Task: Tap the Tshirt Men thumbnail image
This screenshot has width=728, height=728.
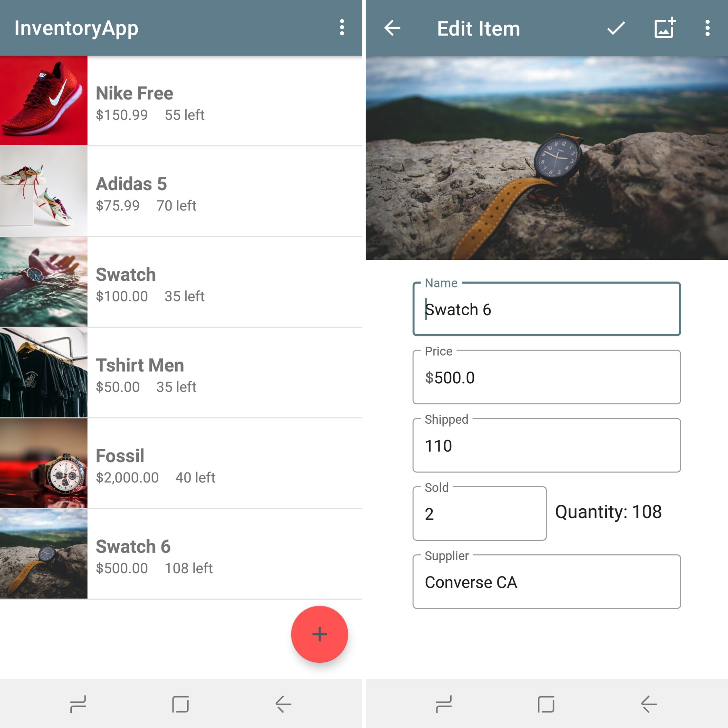Action: [x=44, y=373]
